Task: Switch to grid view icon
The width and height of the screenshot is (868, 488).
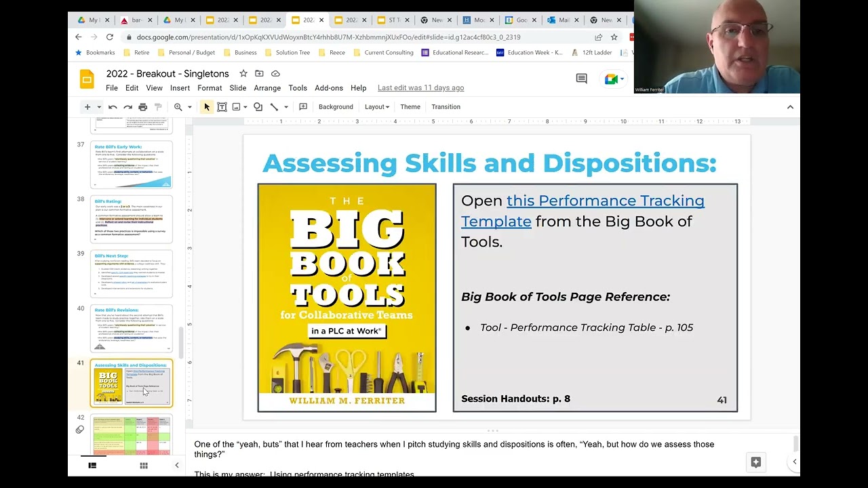Action: tap(144, 466)
